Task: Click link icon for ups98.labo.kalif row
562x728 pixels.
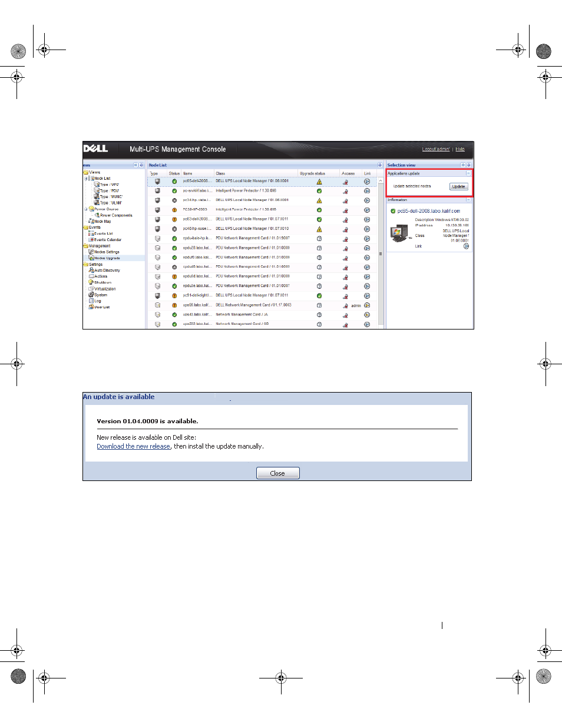Action: pyautogui.click(x=367, y=305)
